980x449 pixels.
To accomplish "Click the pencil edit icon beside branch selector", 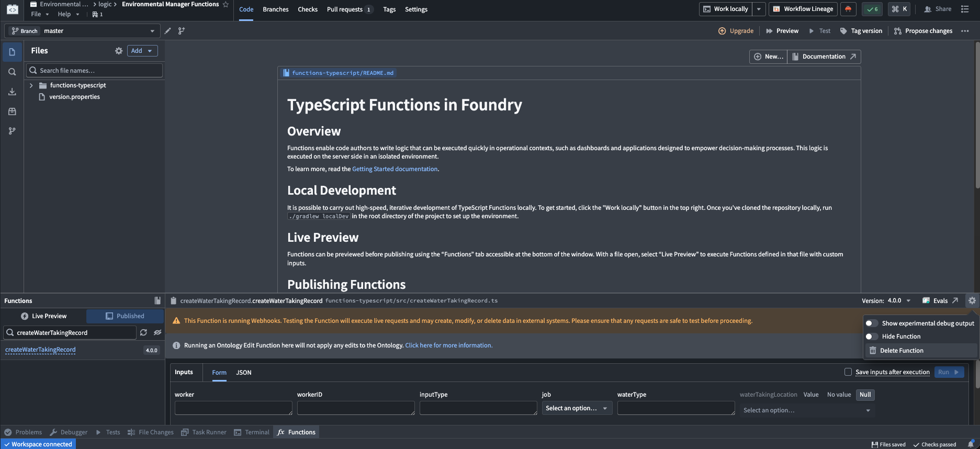I will pyautogui.click(x=167, y=31).
